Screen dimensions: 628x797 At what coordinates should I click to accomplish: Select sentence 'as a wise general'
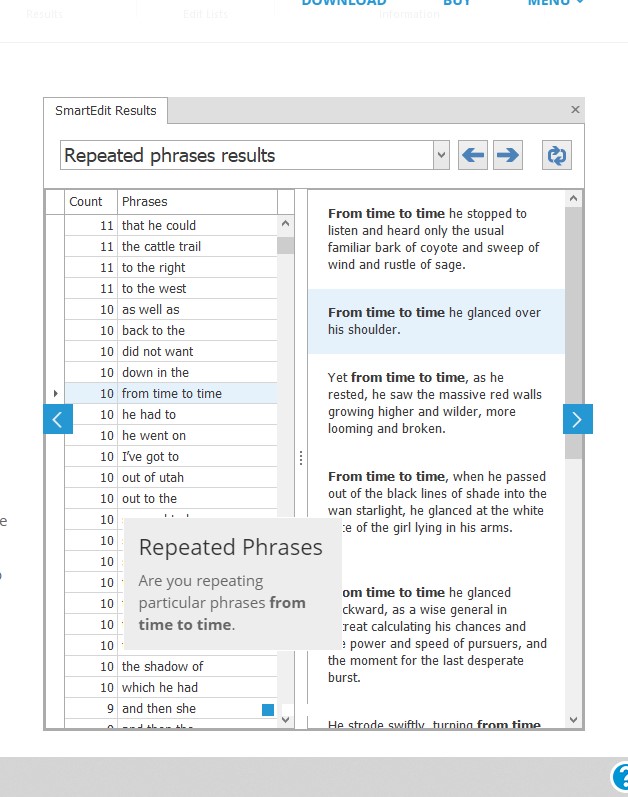(436, 635)
